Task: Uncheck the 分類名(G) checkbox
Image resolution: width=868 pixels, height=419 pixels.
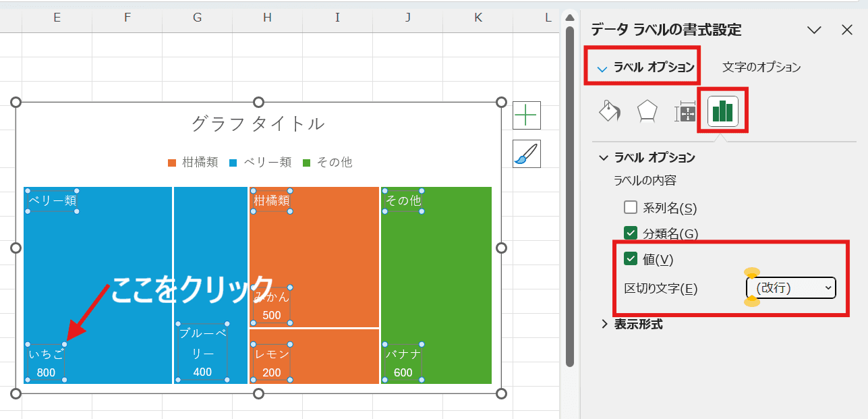Action: (x=631, y=233)
